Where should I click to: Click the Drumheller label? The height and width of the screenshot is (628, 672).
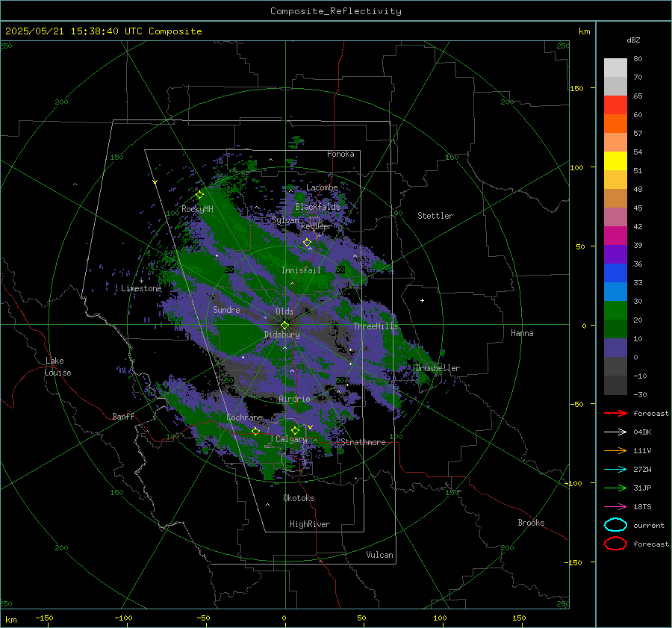click(437, 368)
